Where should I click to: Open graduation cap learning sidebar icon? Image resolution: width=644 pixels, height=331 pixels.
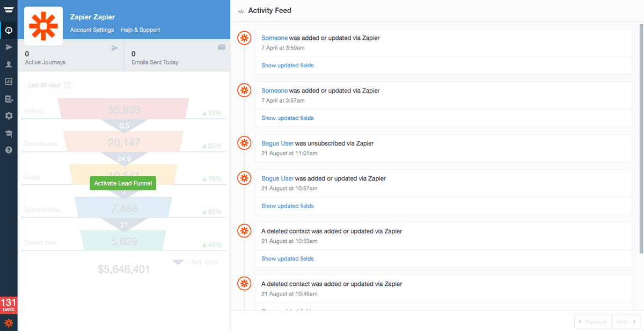tap(9, 133)
